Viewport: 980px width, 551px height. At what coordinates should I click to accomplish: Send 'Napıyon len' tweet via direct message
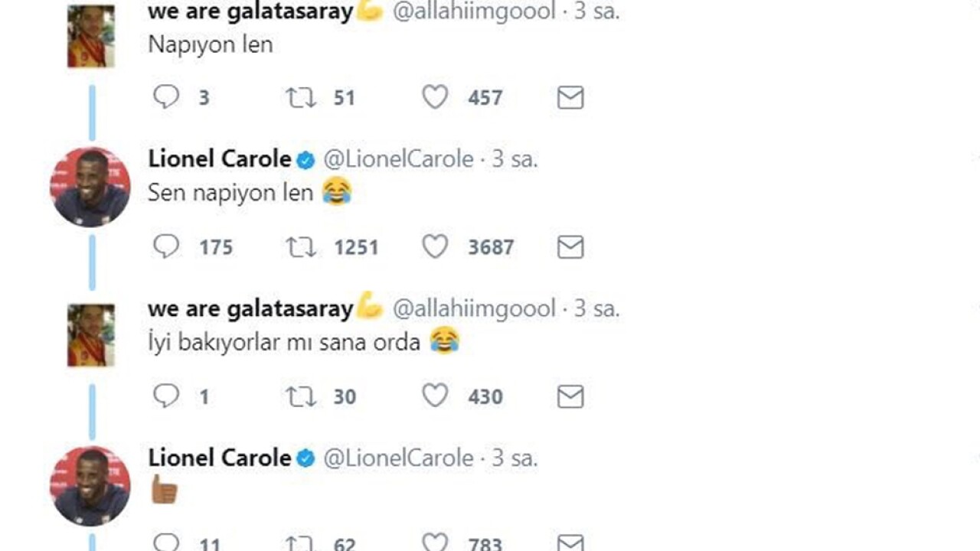(x=570, y=98)
